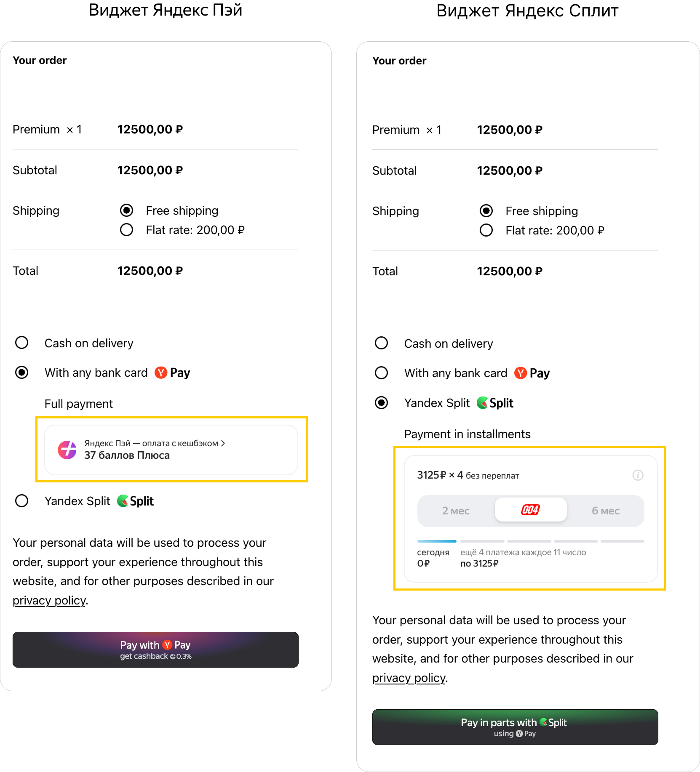Viewport: 700px width, 772px height.
Task: Select Yandex Split radio in the left widget
Action: click(x=21, y=501)
